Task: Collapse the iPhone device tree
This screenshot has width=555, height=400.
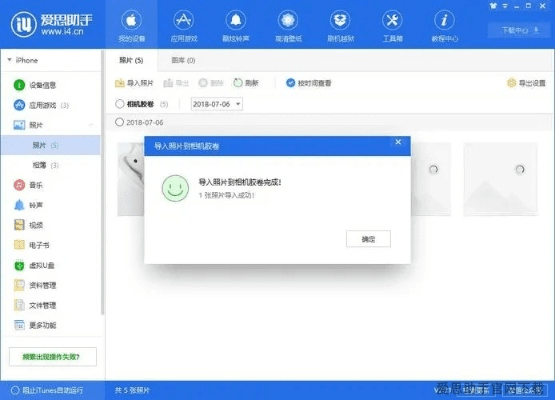Action: (10, 60)
